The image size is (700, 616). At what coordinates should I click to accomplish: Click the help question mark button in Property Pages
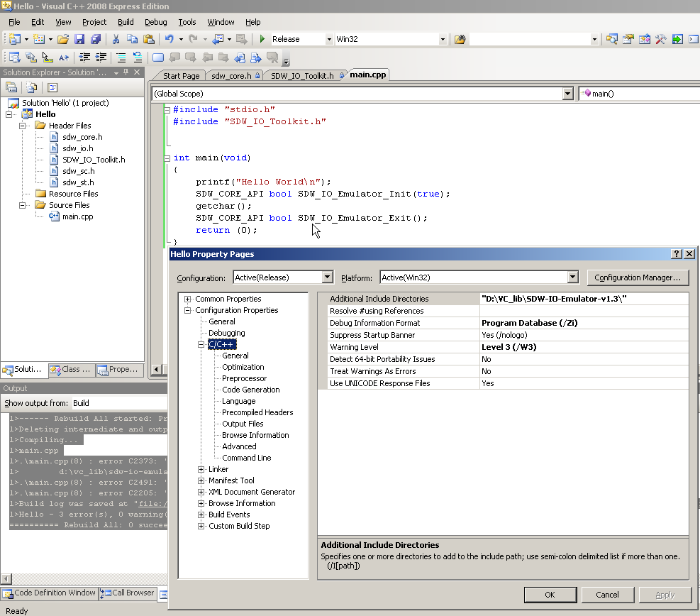pos(677,254)
